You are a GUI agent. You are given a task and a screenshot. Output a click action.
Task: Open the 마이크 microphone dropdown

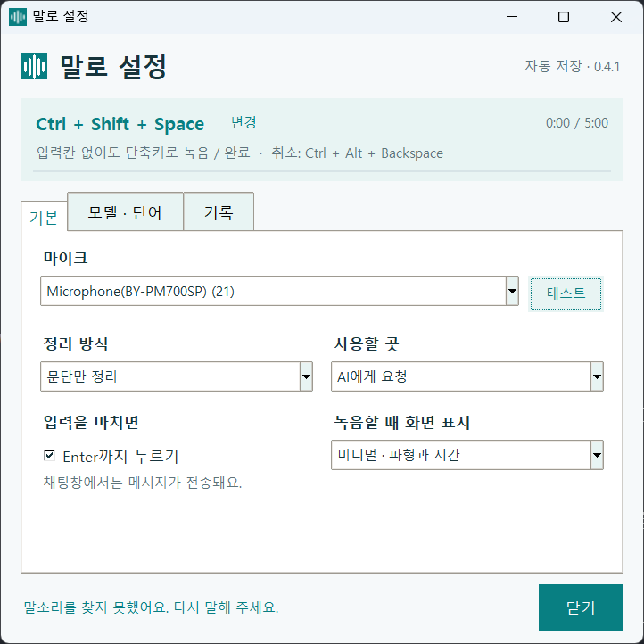pos(279,291)
